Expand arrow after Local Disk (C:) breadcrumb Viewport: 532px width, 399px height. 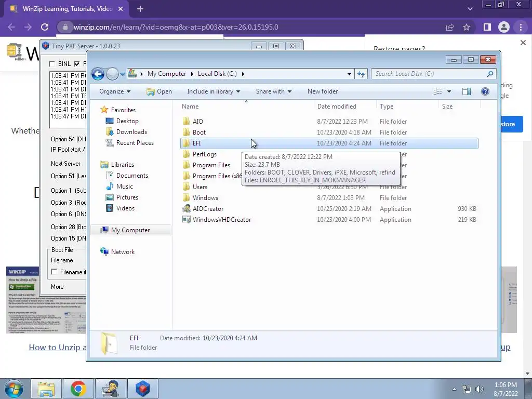pos(243,74)
